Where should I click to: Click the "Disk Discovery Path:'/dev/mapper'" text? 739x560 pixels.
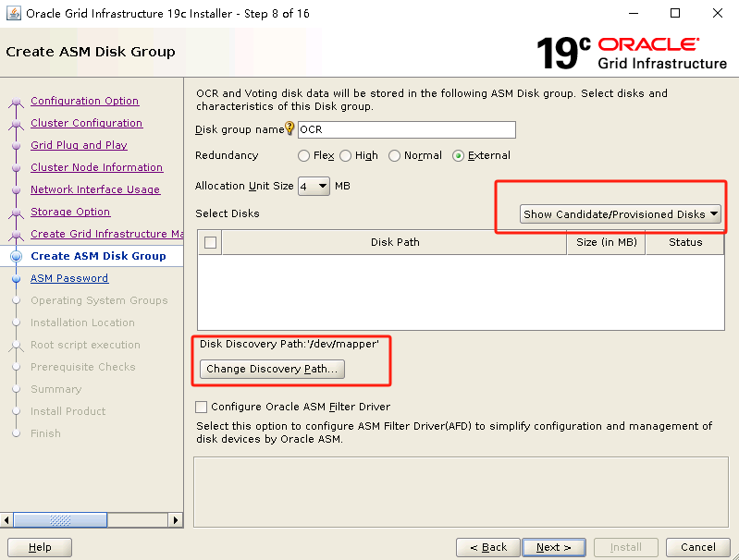(289, 344)
